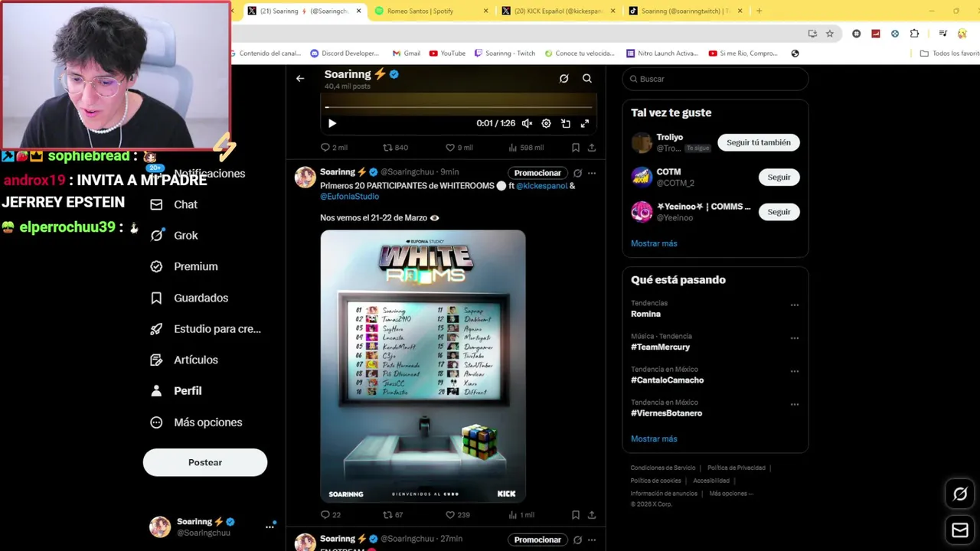This screenshot has height=551, width=980.
Task: Click the Buscar search field
Action: click(715, 79)
